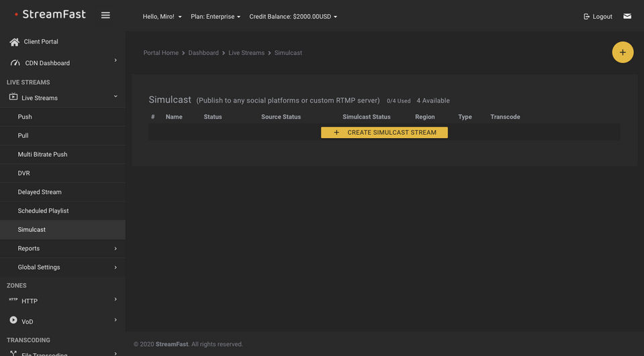Navigate to Portal Home breadcrumb
Viewport: 644px width, 356px height.
point(161,53)
